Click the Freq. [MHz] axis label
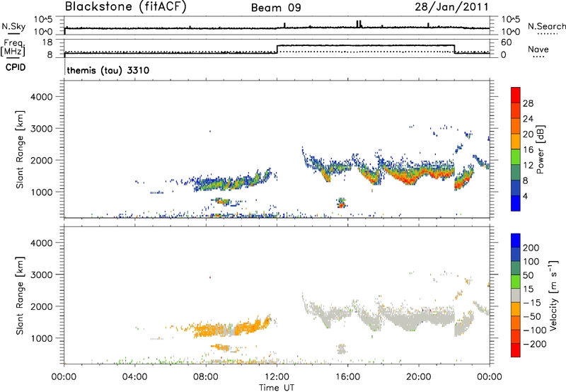566x392 pixels. (x=13, y=48)
